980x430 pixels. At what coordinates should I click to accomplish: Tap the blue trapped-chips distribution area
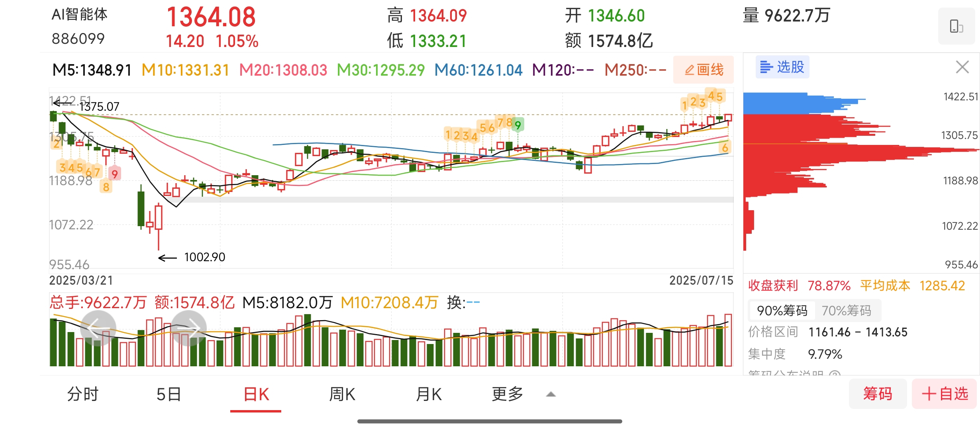coord(793,103)
